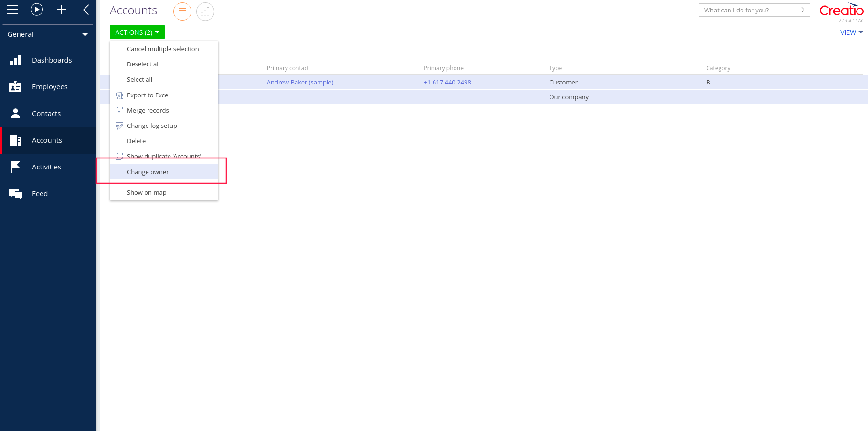This screenshot has width=868, height=431.
Task: Select the list view icon near Accounts
Action: (x=182, y=11)
